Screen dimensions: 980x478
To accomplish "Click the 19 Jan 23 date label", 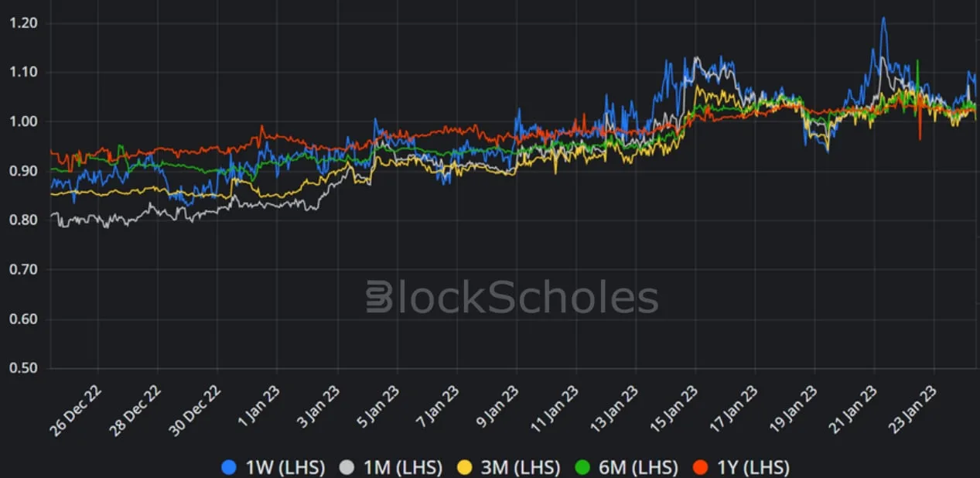I will (795, 409).
